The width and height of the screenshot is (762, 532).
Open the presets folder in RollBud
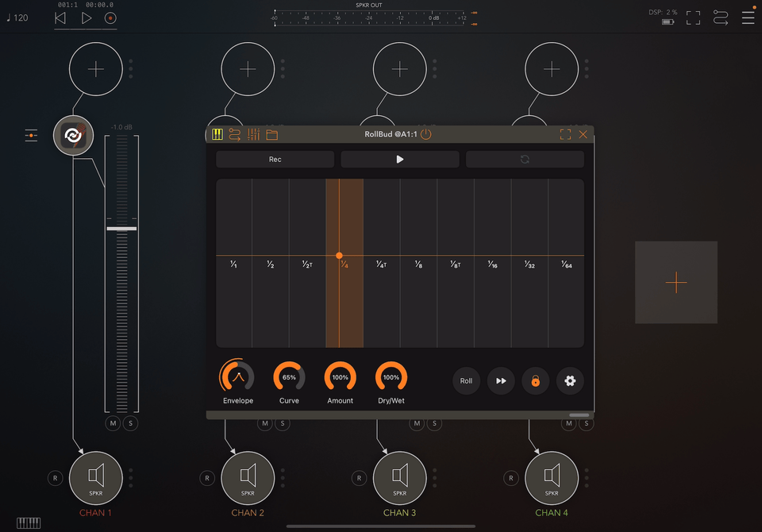(x=272, y=134)
